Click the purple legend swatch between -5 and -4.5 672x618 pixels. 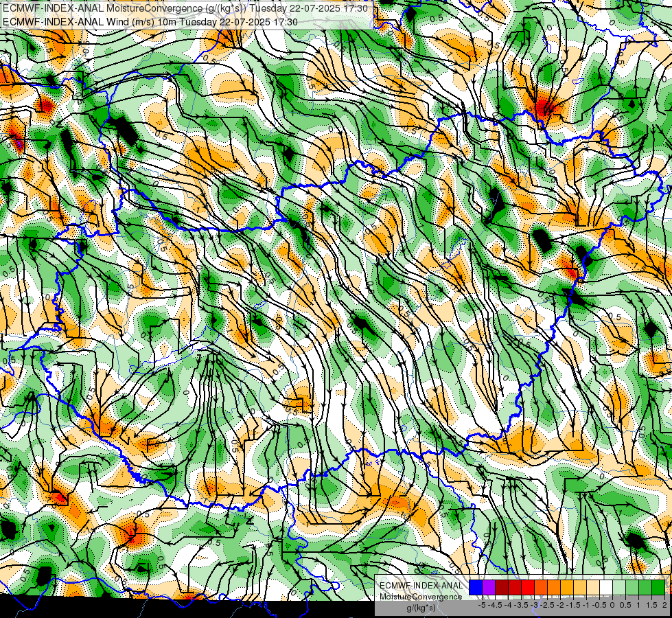[x=489, y=587]
